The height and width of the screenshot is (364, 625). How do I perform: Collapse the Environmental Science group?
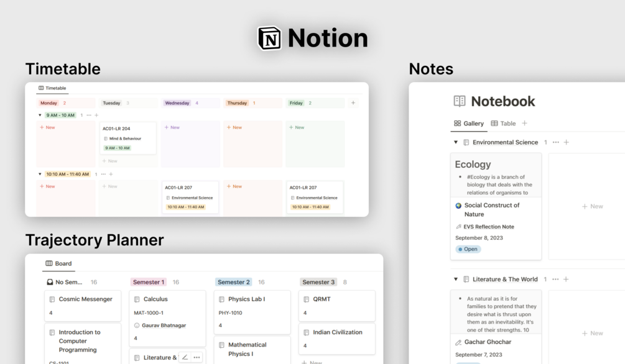[x=456, y=142]
